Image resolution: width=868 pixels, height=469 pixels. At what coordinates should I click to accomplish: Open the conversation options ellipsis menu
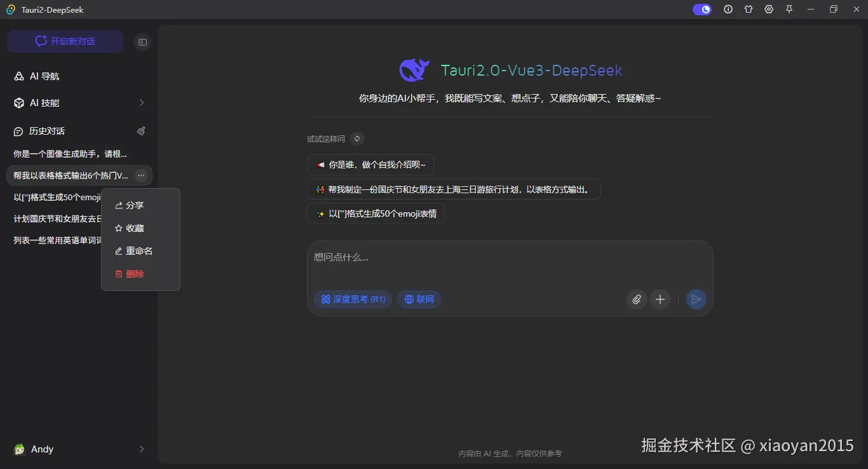(x=141, y=175)
